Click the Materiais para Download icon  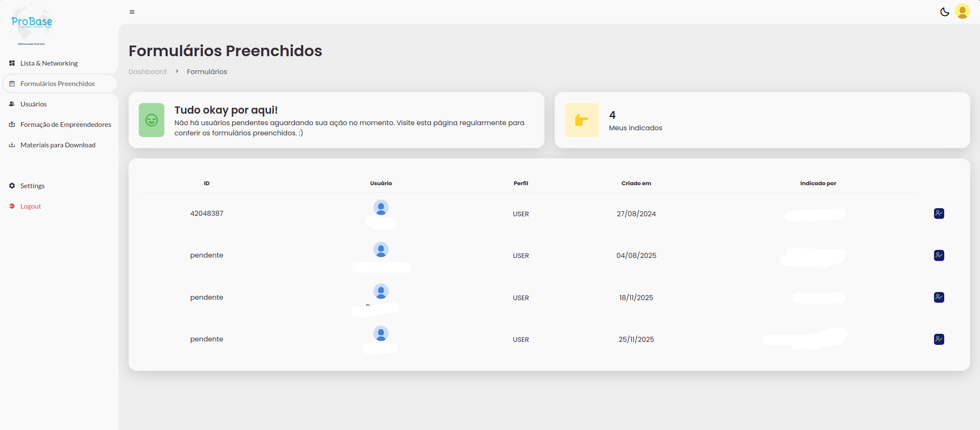click(12, 145)
